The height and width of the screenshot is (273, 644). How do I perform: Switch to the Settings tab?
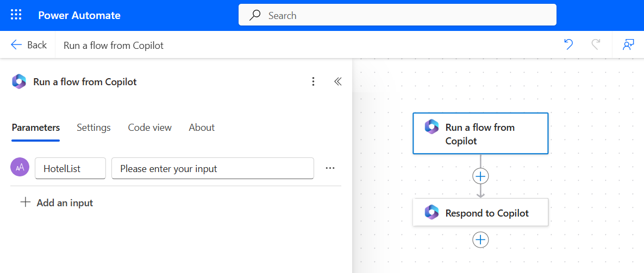(93, 128)
